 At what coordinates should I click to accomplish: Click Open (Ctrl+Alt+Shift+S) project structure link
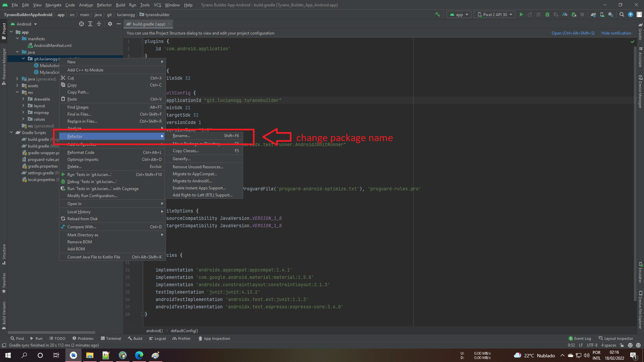(573, 33)
